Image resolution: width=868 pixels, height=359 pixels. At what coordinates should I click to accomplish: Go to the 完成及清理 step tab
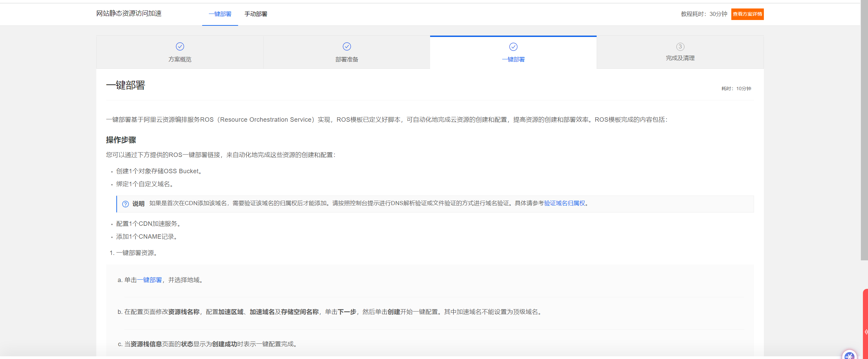click(x=680, y=52)
